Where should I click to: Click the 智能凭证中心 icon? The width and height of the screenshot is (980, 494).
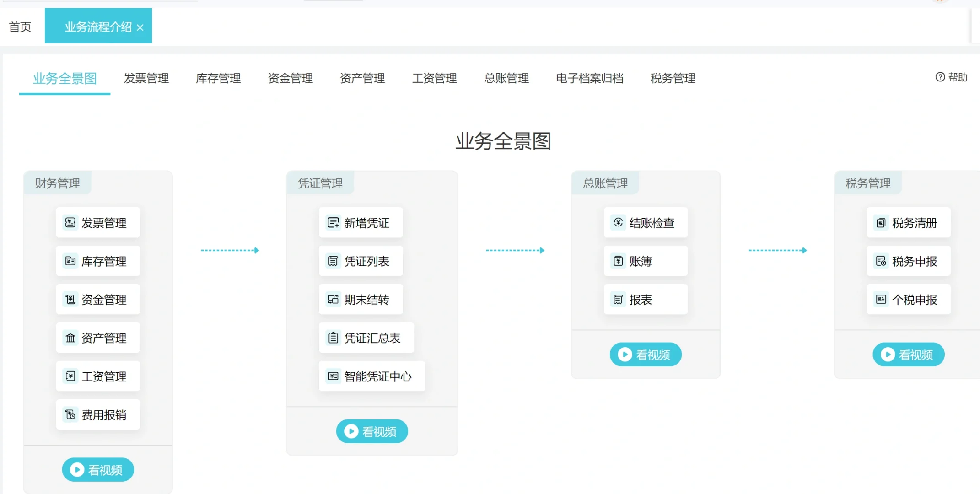click(x=333, y=376)
